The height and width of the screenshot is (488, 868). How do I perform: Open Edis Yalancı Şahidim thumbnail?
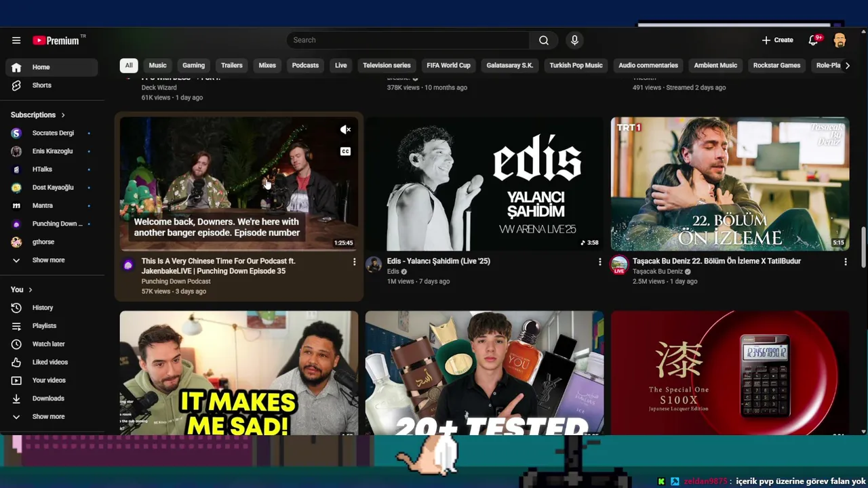pos(484,184)
